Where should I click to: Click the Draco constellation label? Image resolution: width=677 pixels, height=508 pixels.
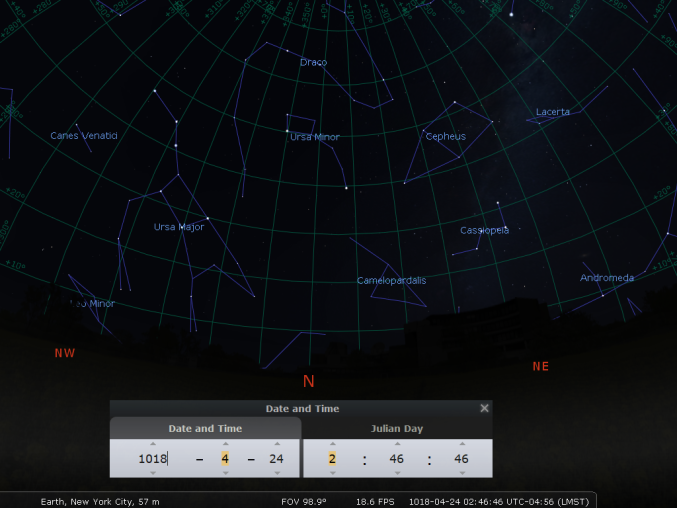coord(313,62)
